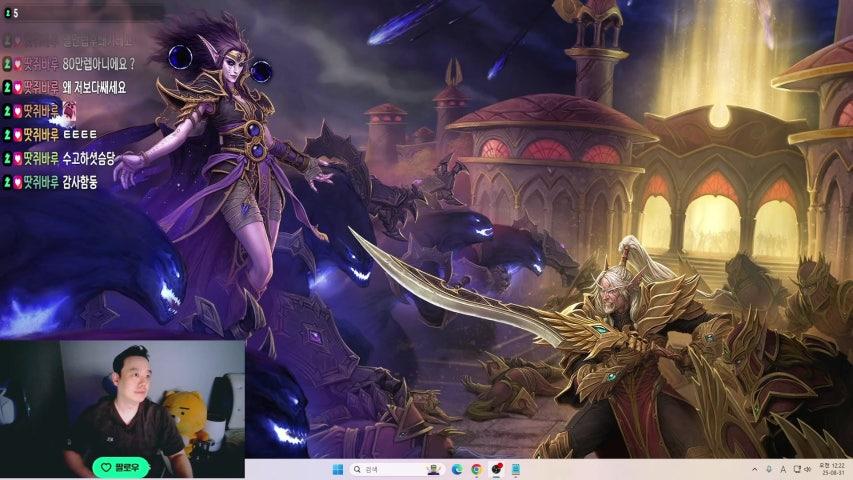Open the light blue app icon on the taskbar
Viewport: 853px width, 480px height.
pyautogui.click(x=516, y=469)
